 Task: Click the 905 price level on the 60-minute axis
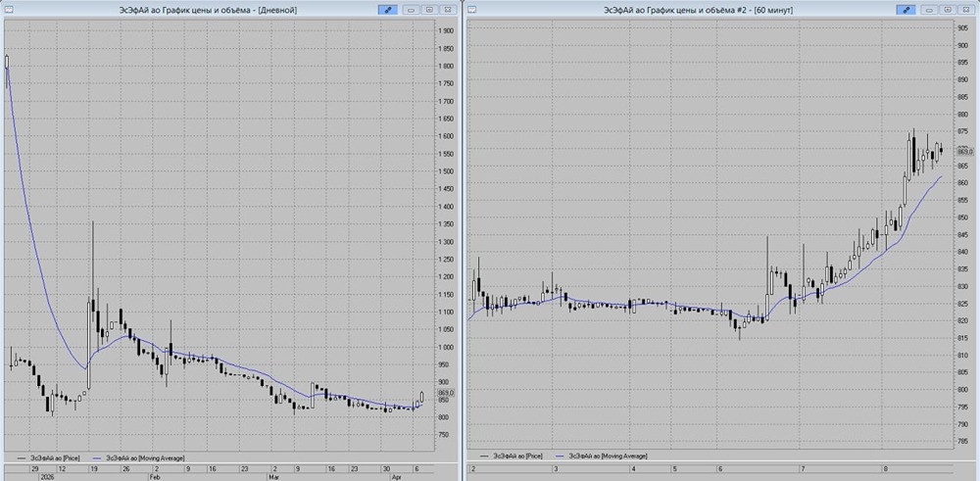[963, 28]
